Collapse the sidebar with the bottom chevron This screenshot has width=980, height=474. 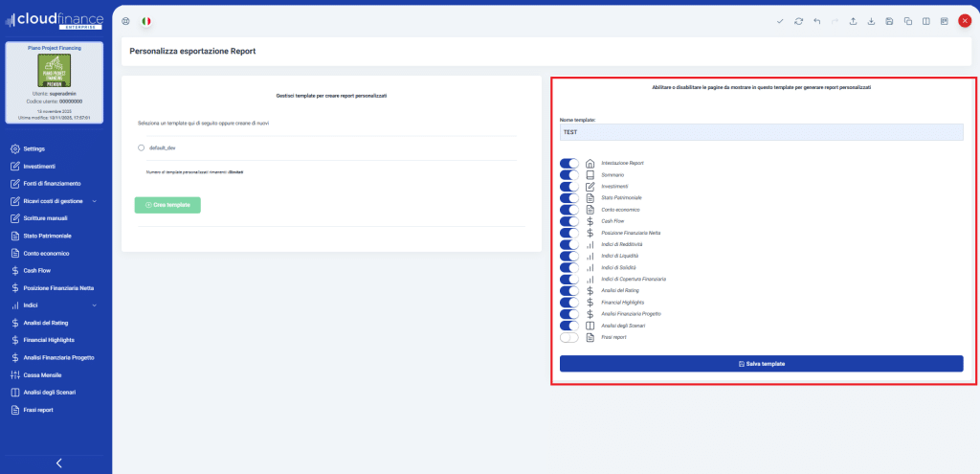[x=58, y=463]
